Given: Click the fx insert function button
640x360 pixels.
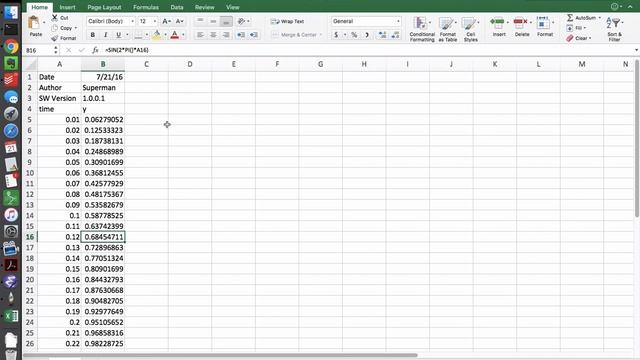Looking at the screenshot, I should (95, 50).
